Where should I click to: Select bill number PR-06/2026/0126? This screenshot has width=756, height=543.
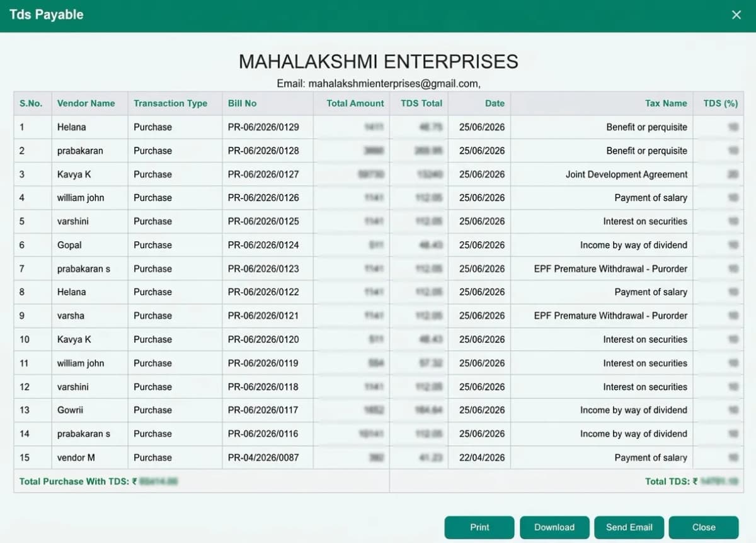(x=263, y=198)
